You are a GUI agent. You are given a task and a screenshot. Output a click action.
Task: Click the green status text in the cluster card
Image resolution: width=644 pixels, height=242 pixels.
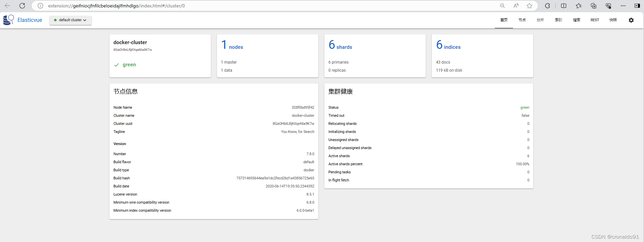[129, 65]
